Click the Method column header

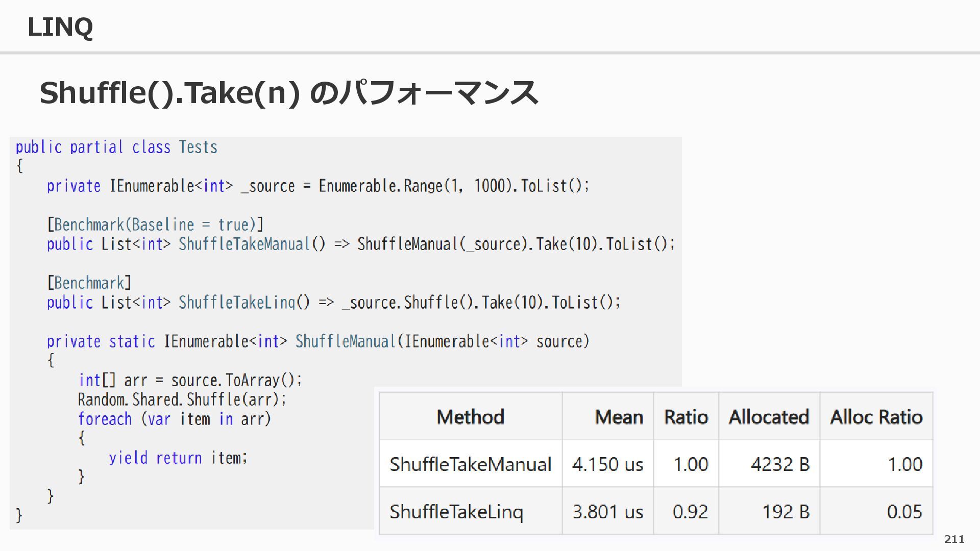(x=470, y=417)
